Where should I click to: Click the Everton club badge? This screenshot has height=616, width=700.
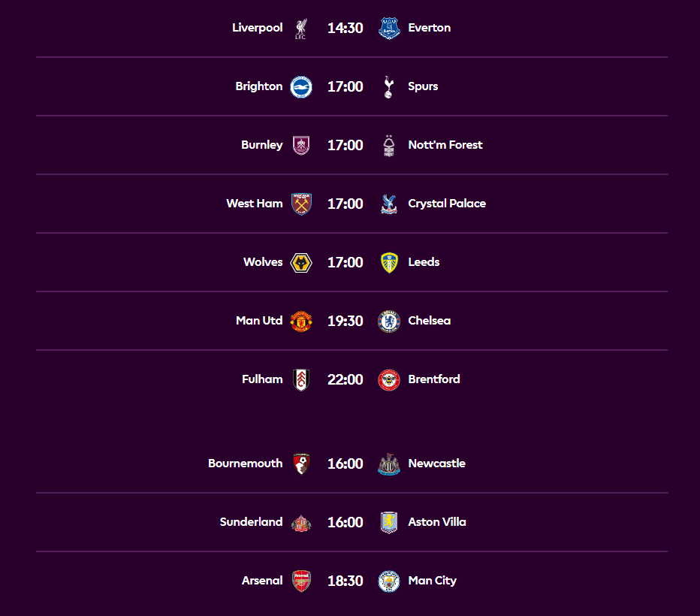click(x=389, y=28)
